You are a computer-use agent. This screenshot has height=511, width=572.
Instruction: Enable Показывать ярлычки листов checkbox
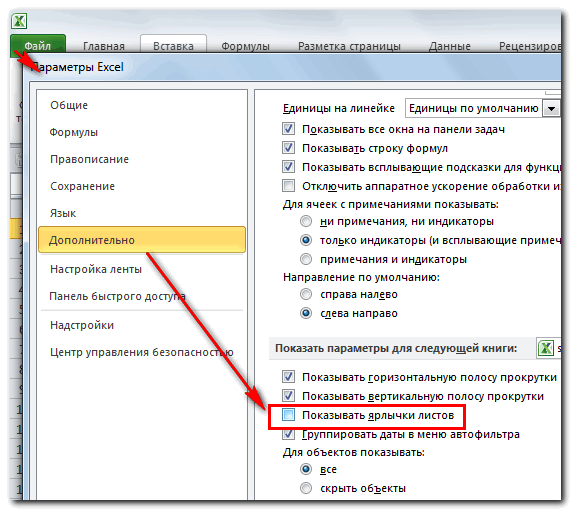click(288, 415)
